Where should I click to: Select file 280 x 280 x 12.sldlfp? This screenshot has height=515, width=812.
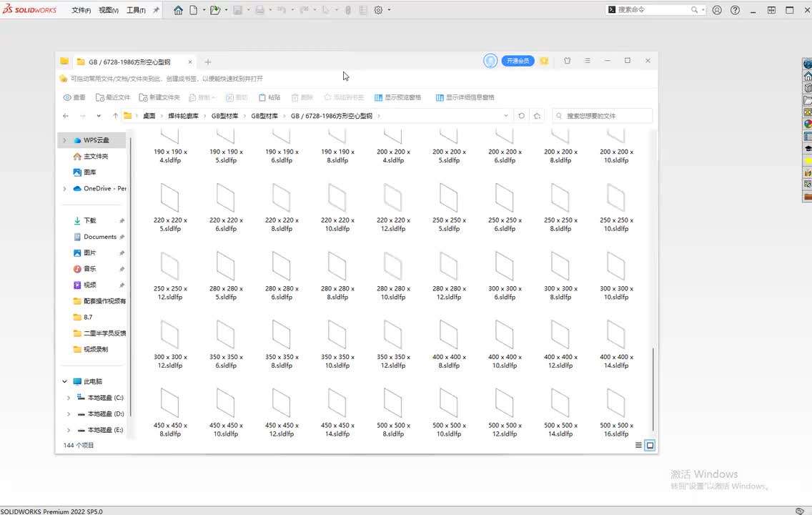pos(449,275)
